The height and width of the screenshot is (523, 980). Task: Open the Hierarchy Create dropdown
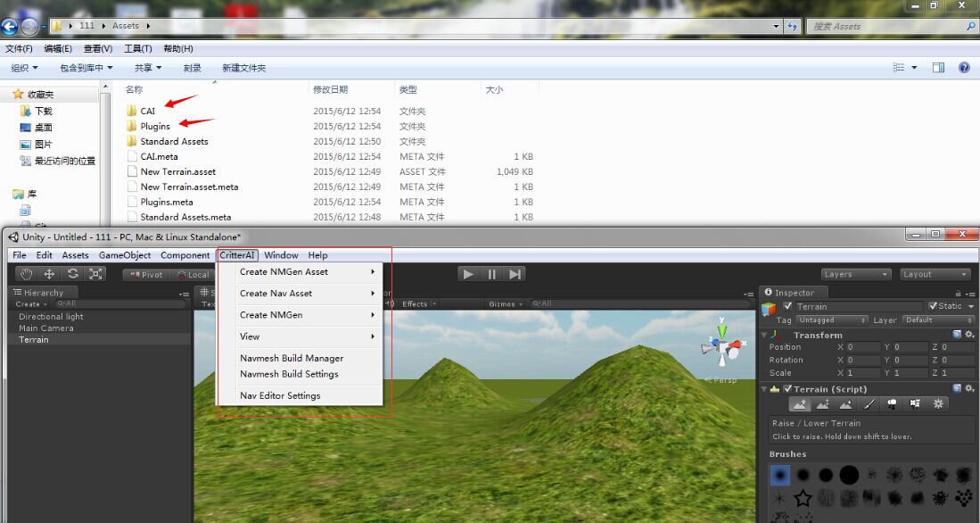31,304
